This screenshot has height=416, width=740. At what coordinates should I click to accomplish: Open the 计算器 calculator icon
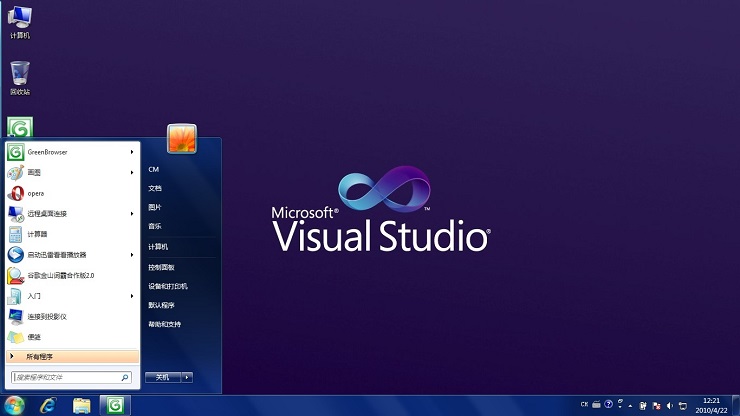click(x=15, y=234)
